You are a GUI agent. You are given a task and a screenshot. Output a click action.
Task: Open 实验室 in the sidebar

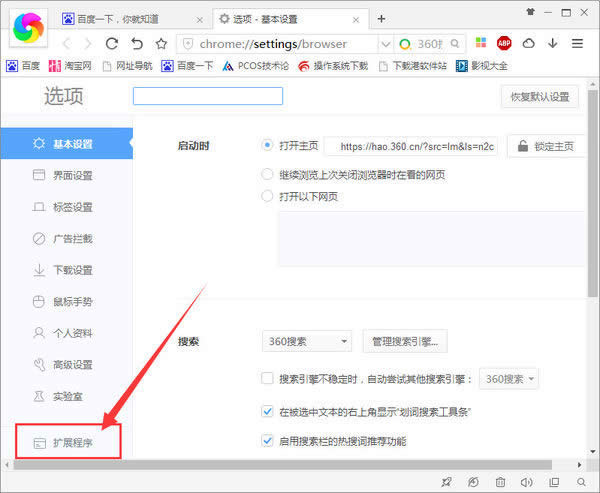(x=67, y=396)
